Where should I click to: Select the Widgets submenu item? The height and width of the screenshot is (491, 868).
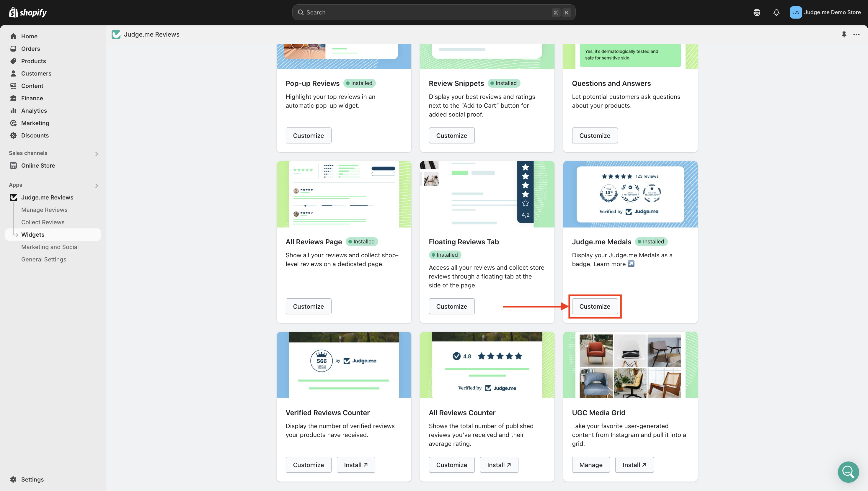pos(53,235)
